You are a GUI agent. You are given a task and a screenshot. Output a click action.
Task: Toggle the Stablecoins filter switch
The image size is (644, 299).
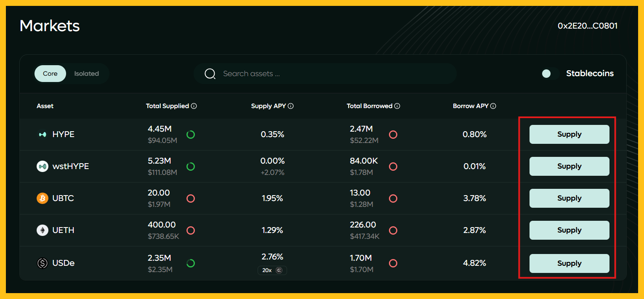[x=550, y=74]
